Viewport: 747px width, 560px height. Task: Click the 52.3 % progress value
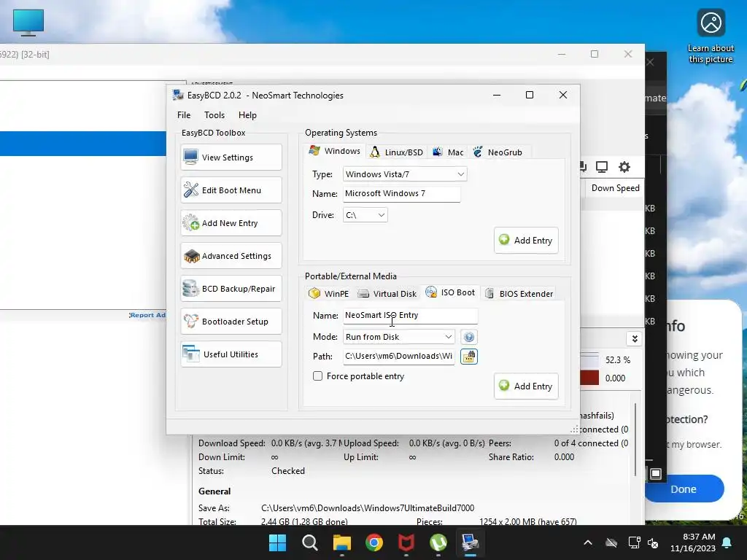pyautogui.click(x=618, y=360)
